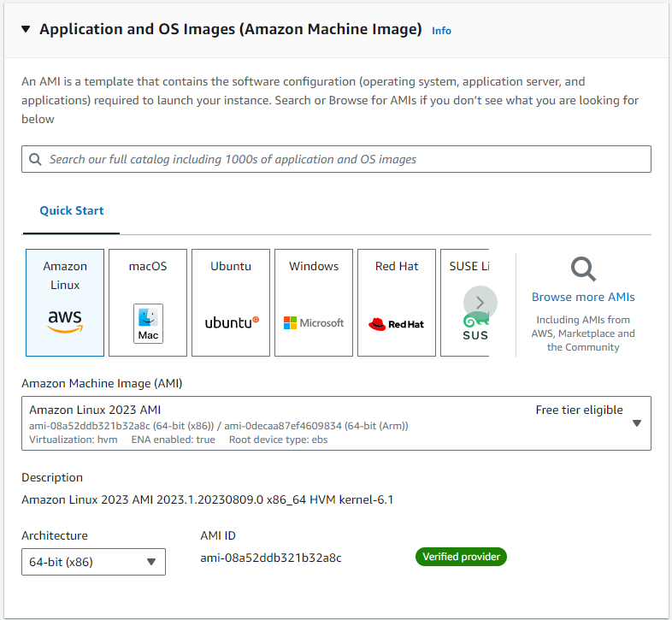This screenshot has height=620, width=672.
Task: Focus the AMI catalog search field
Action: [337, 159]
